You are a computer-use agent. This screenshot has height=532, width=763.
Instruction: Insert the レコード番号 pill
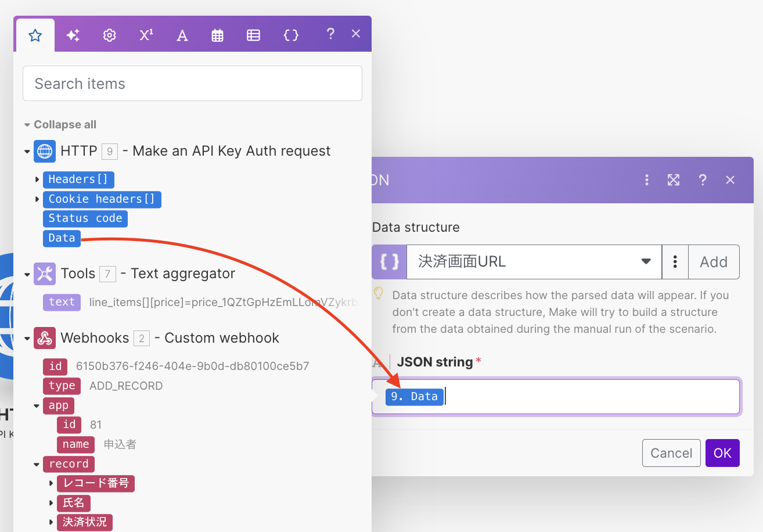pos(96,483)
